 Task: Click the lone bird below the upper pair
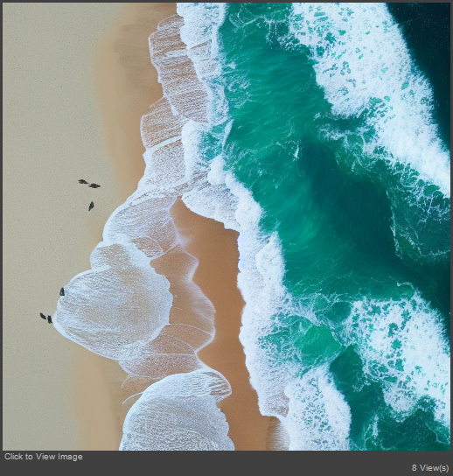click(x=91, y=206)
